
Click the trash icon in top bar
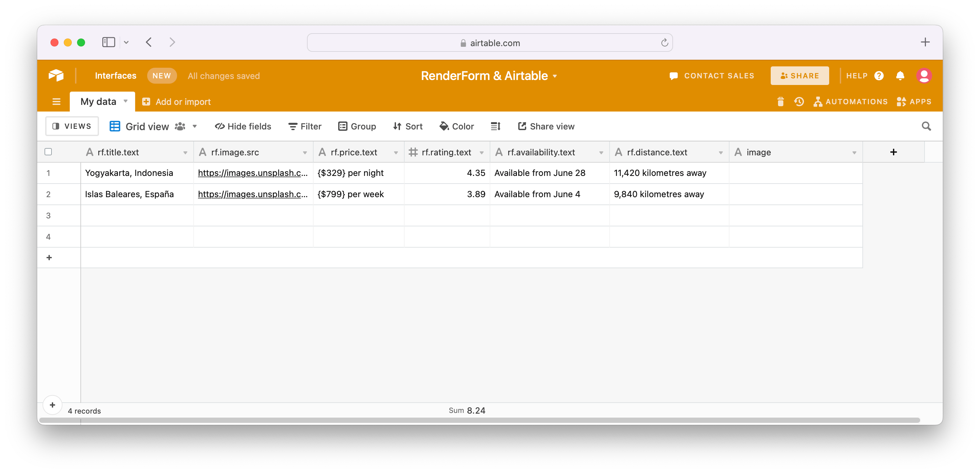coord(780,102)
